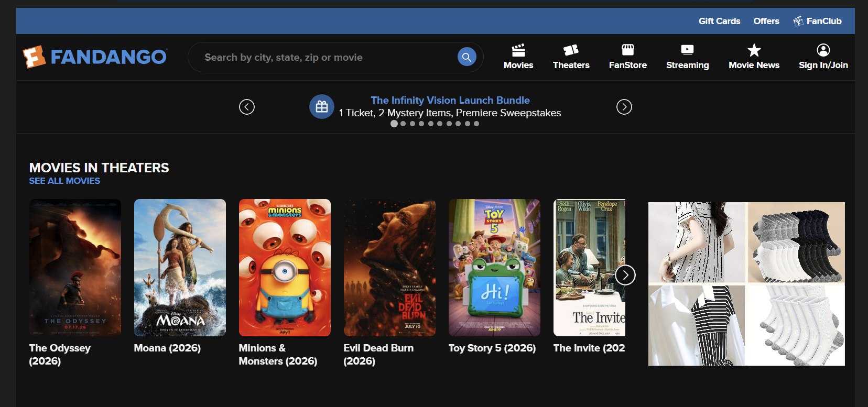Select the Movies menu label

tap(518, 65)
